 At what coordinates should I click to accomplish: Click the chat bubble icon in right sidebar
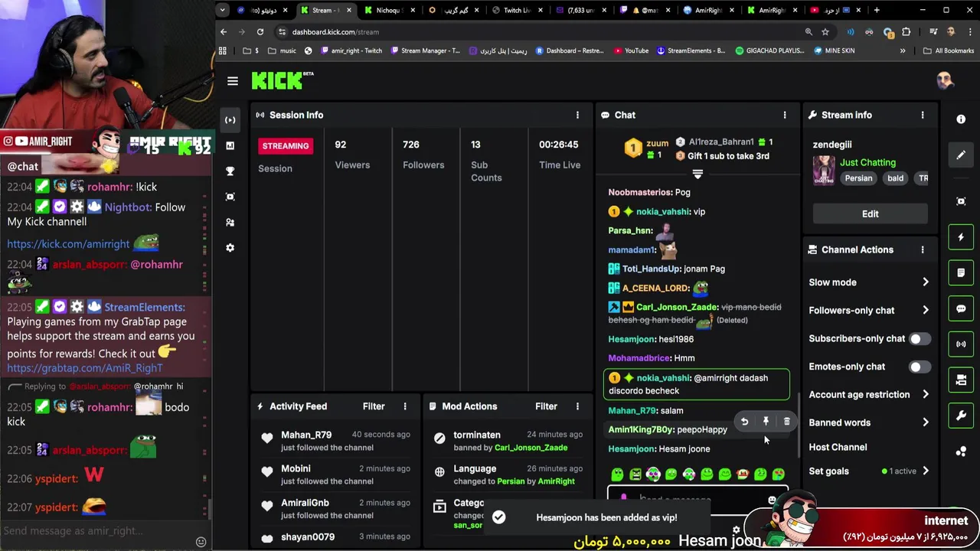[x=961, y=308]
